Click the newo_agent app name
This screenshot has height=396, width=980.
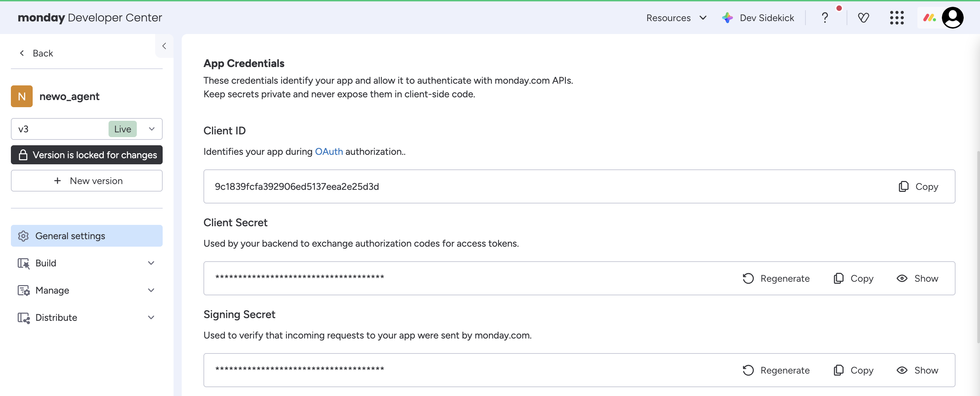[x=69, y=97]
